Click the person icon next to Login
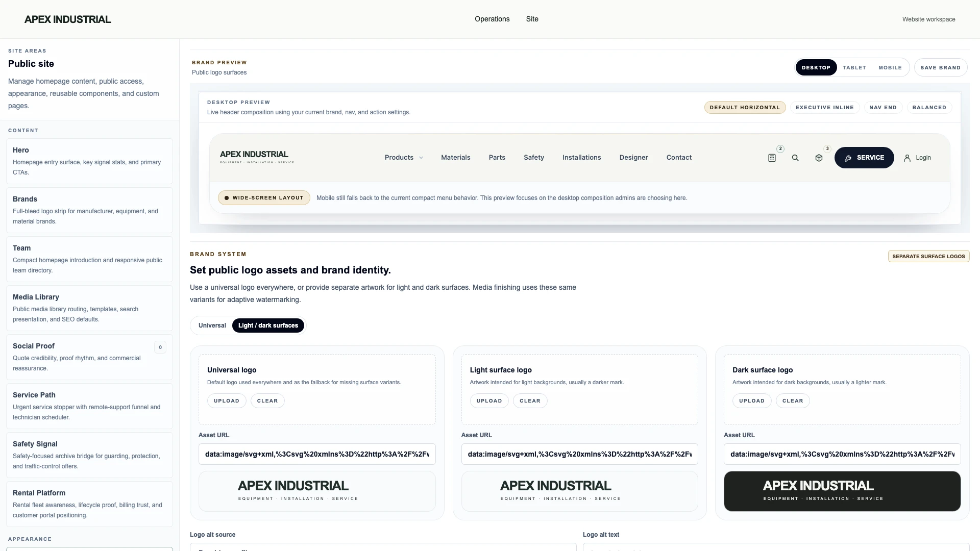Viewport: 980px width, 551px height. (x=907, y=158)
